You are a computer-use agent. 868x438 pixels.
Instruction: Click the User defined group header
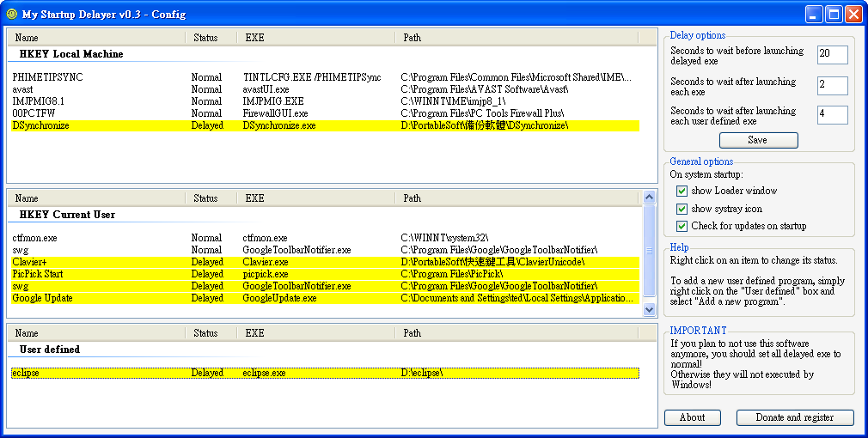(50, 350)
